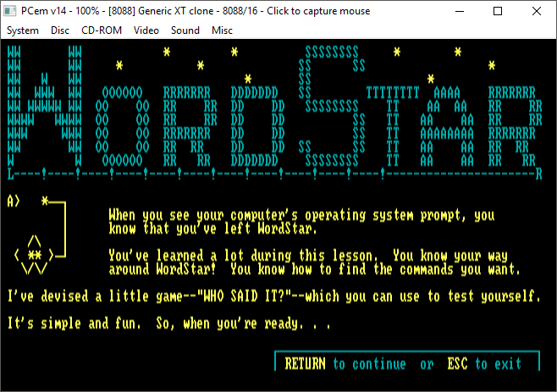
Task: Click the text "It's simple and fun."
Action: pyautogui.click(x=74, y=323)
